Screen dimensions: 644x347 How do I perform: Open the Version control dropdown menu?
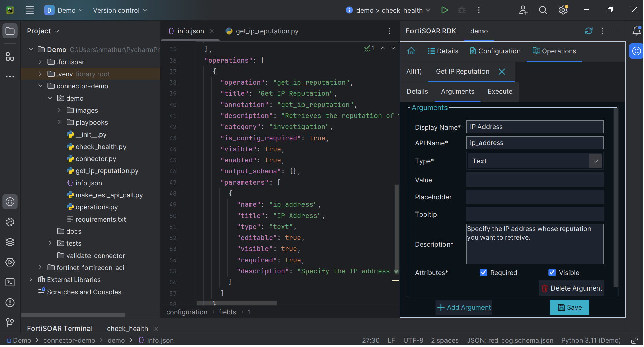(120, 10)
